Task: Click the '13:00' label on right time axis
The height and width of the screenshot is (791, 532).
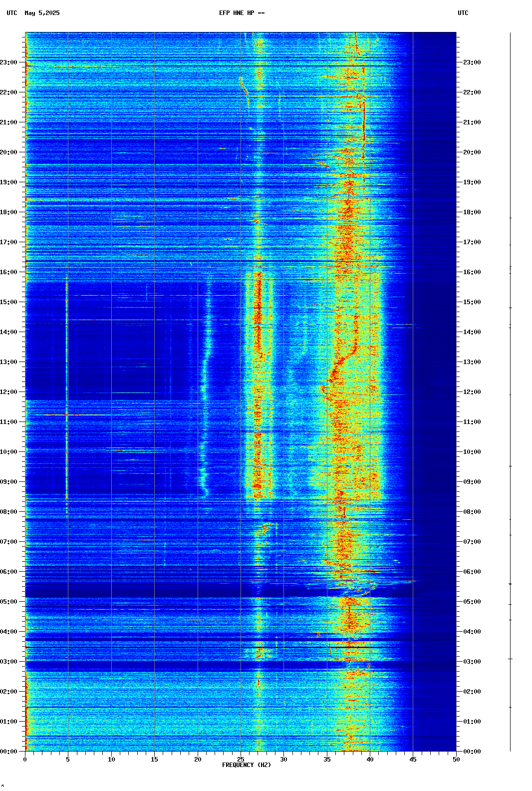Action: pos(472,362)
